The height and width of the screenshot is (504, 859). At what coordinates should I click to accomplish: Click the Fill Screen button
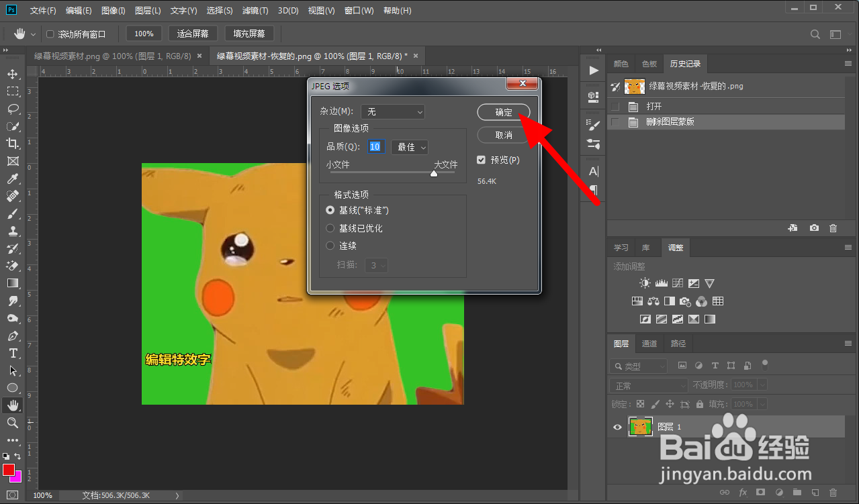click(249, 34)
